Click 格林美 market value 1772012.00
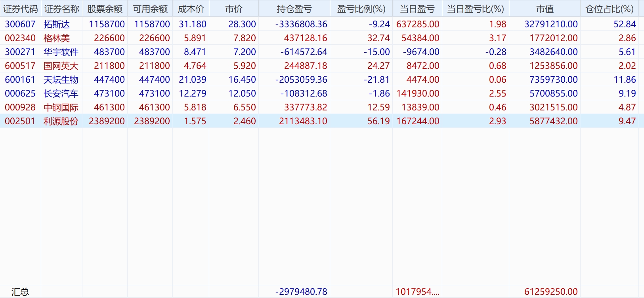Viewport: 644px width, 298px height. click(x=554, y=38)
